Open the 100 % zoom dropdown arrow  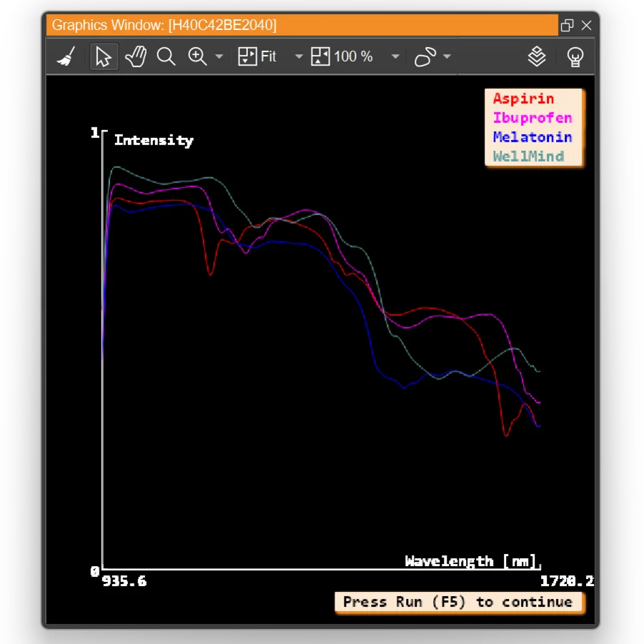(x=395, y=56)
